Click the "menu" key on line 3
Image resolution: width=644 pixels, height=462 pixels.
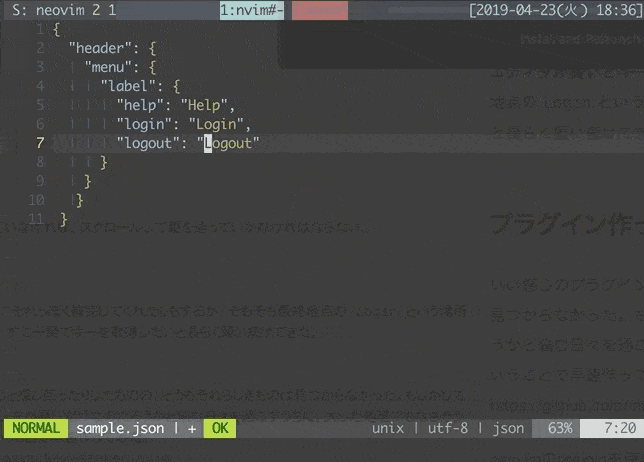[108, 67]
